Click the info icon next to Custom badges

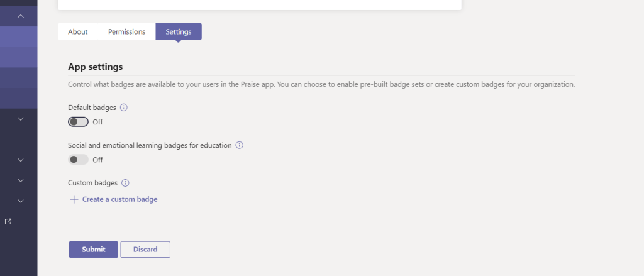(x=125, y=183)
